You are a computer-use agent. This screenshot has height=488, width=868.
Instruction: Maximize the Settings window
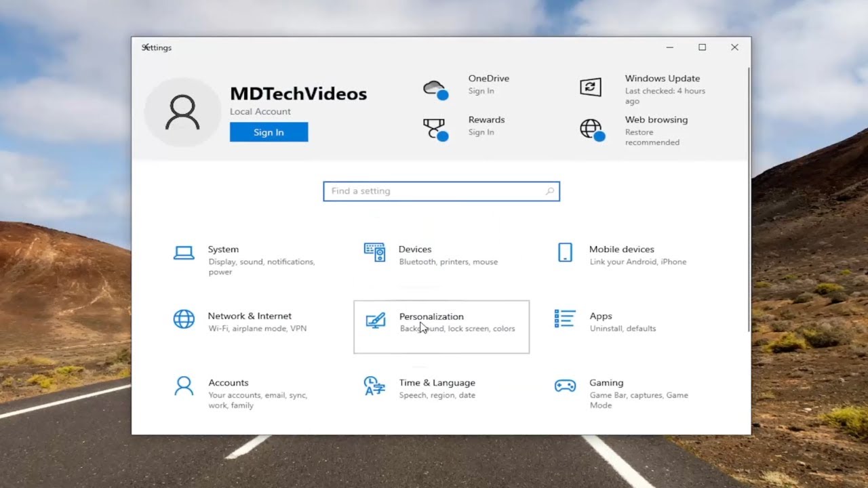click(x=702, y=47)
